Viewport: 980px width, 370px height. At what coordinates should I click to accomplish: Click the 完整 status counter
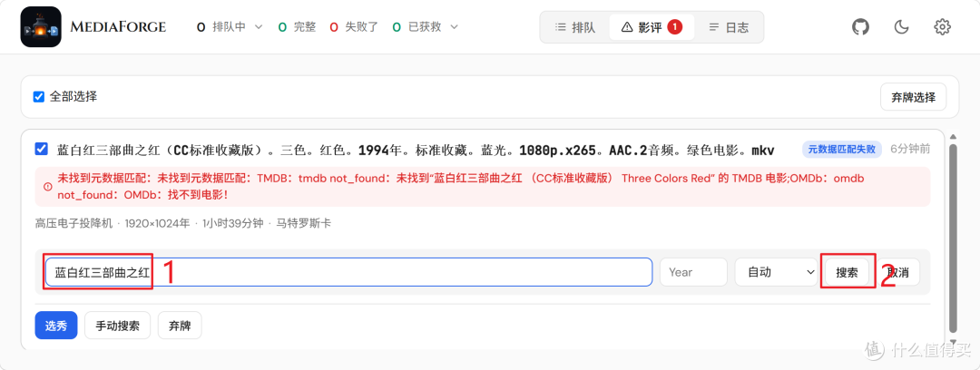(x=297, y=27)
